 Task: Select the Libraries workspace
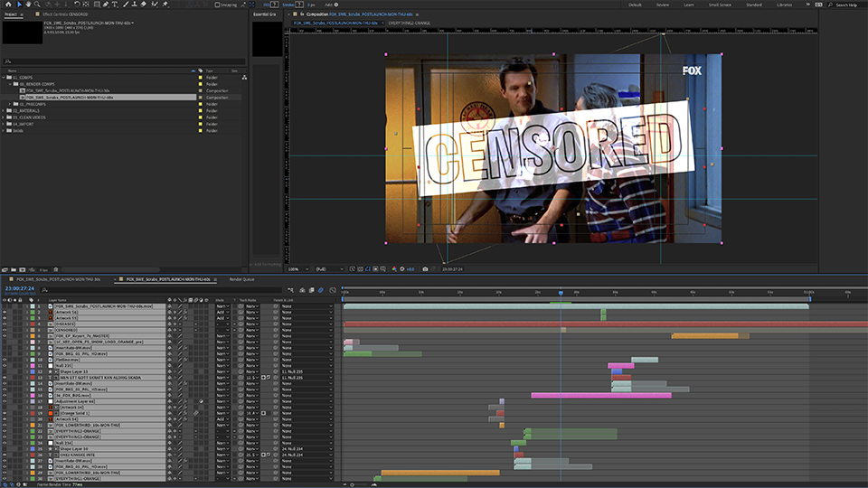click(x=785, y=5)
